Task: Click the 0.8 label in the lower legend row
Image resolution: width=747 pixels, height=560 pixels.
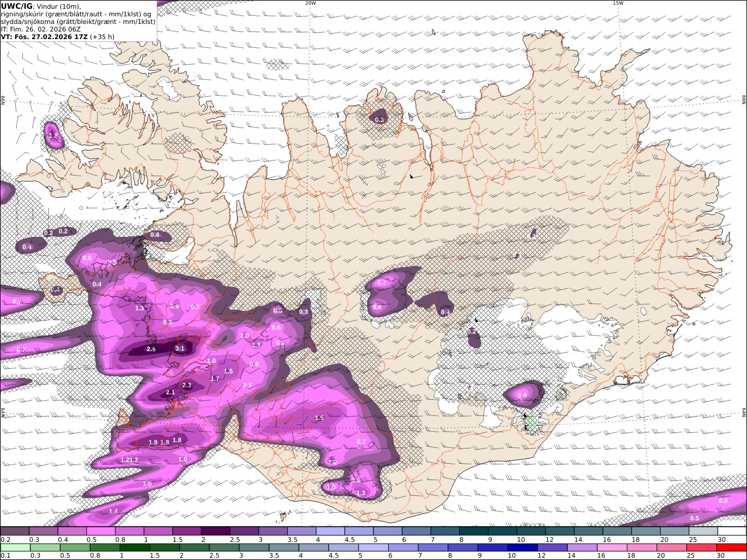Action: pos(94,556)
